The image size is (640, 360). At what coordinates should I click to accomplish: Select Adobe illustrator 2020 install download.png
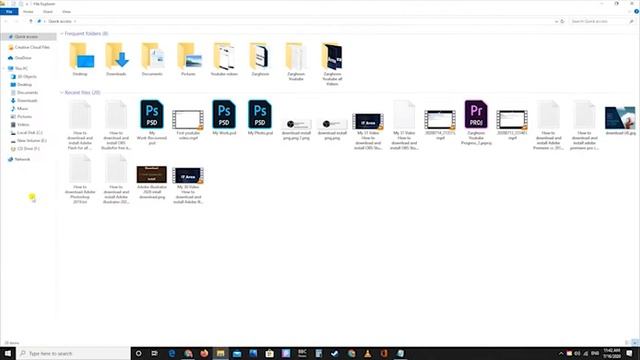[152, 182]
